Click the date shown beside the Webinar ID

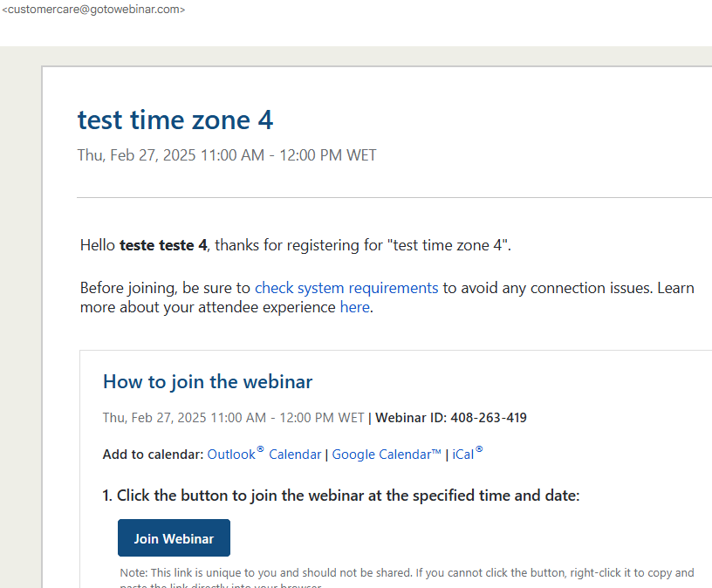(233, 418)
